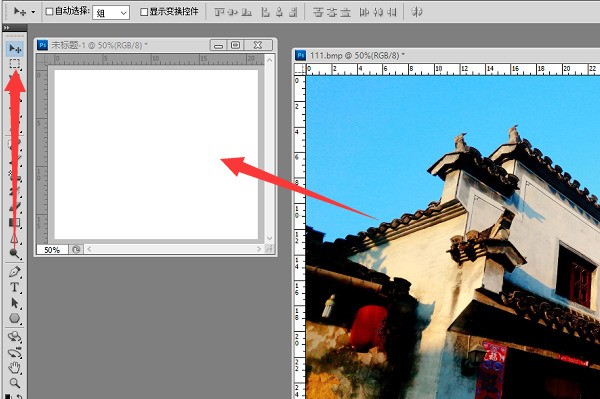Click the align top edges button
Image resolution: width=600 pixels, height=399 pixels.
(x=220, y=12)
